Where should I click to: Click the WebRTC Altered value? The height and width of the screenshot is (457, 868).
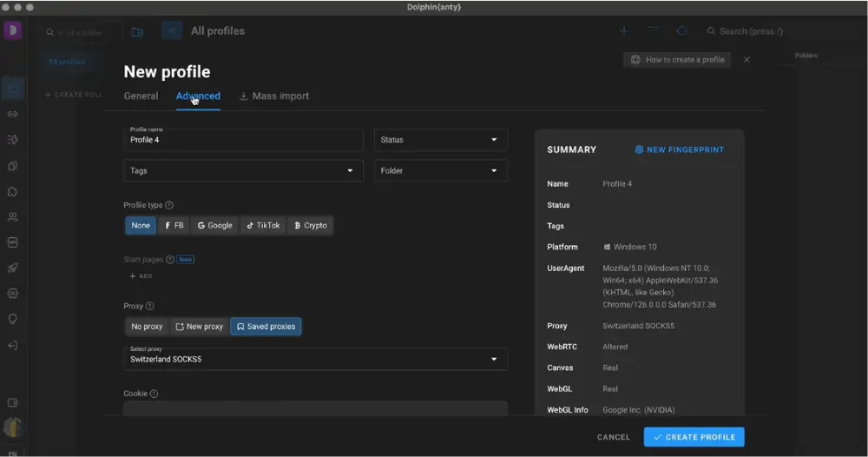615,347
